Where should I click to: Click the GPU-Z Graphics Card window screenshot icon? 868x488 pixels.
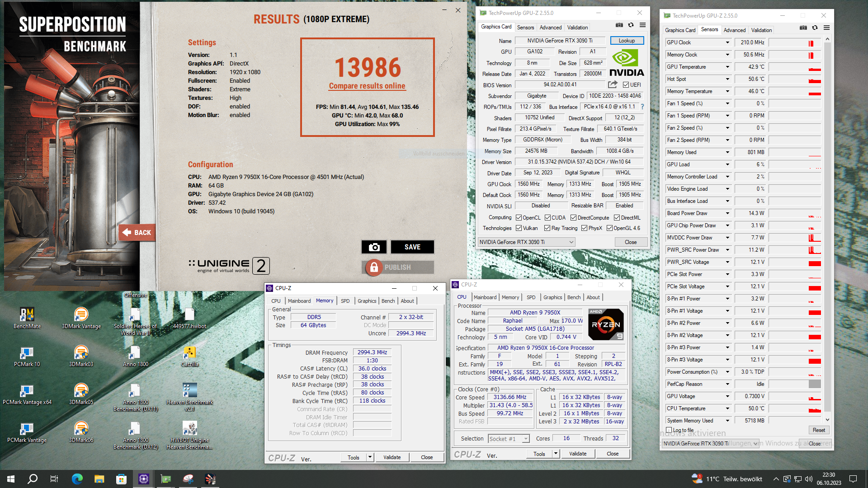(619, 25)
